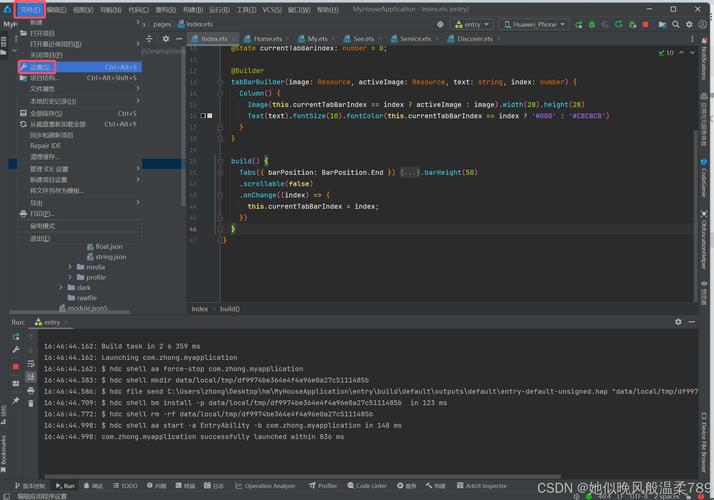This screenshot has width=714, height=500.
Task: Open the Profiler tool window button
Action: tap(323, 486)
